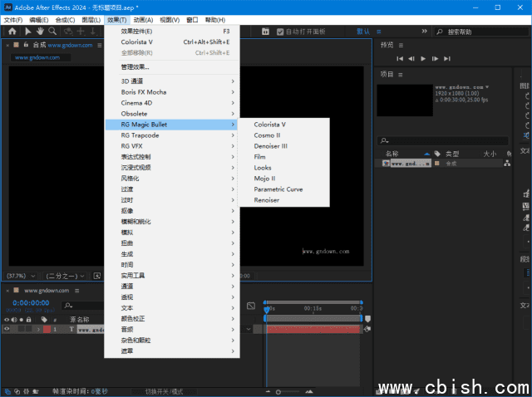Click the Play button in preview panel
Viewport: 532px width, 397px height.
tap(423, 59)
